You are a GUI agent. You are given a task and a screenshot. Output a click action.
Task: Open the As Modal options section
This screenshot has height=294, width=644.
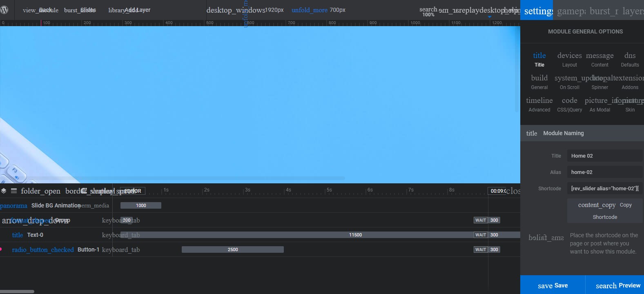click(x=599, y=105)
